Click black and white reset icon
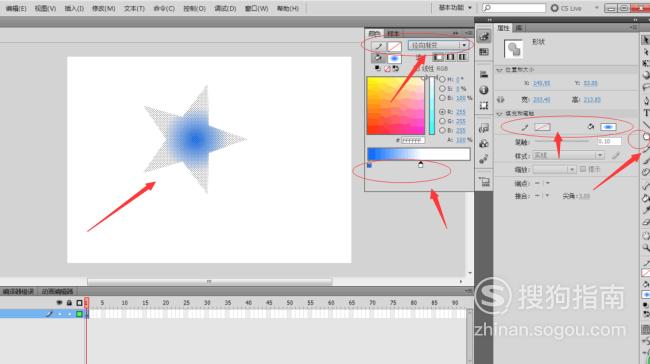The image size is (650, 364). (378, 68)
